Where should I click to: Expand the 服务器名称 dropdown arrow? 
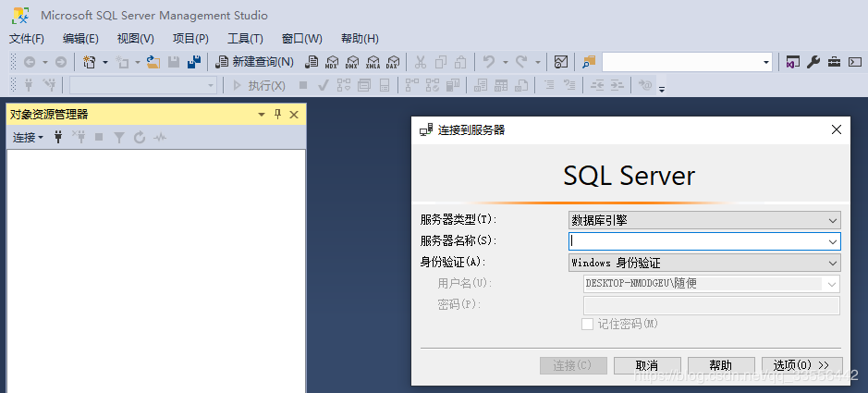click(833, 241)
